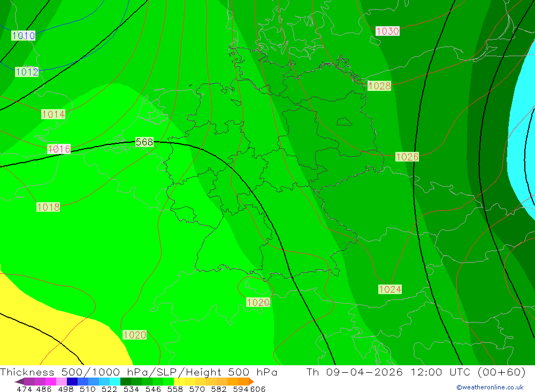Click the 1030 isobar label

(x=387, y=32)
